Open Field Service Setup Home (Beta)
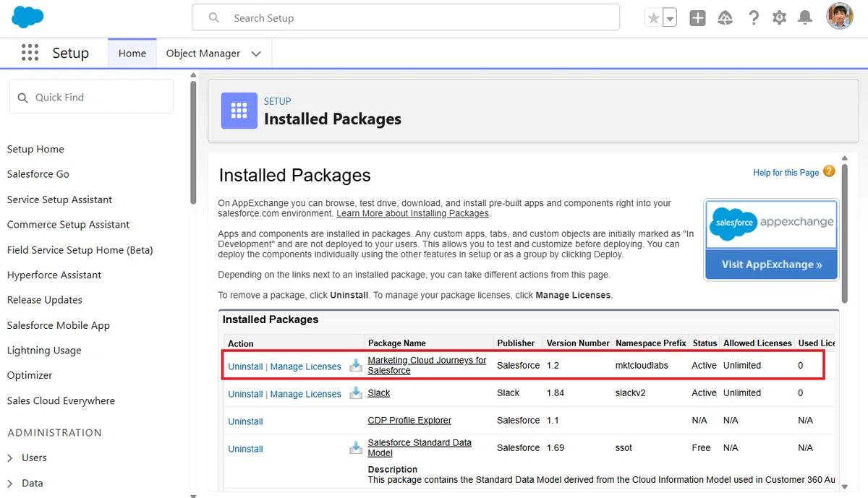This screenshot has width=868, height=498. (x=80, y=250)
